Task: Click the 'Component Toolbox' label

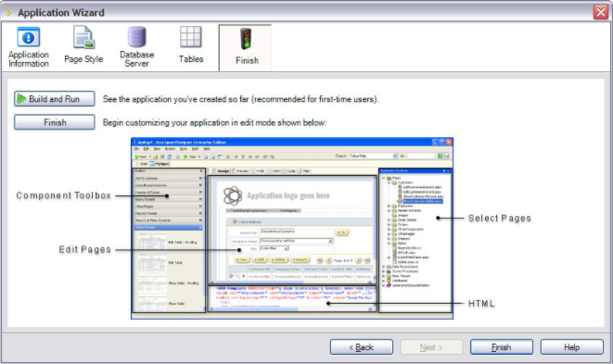Action: [x=64, y=195]
